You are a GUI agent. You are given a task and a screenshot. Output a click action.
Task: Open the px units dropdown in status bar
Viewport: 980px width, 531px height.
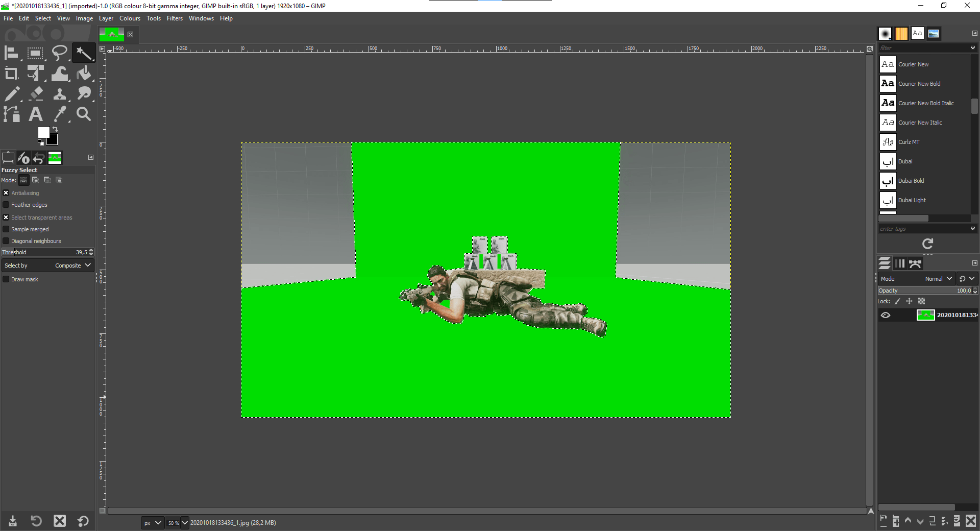pos(153,523)
